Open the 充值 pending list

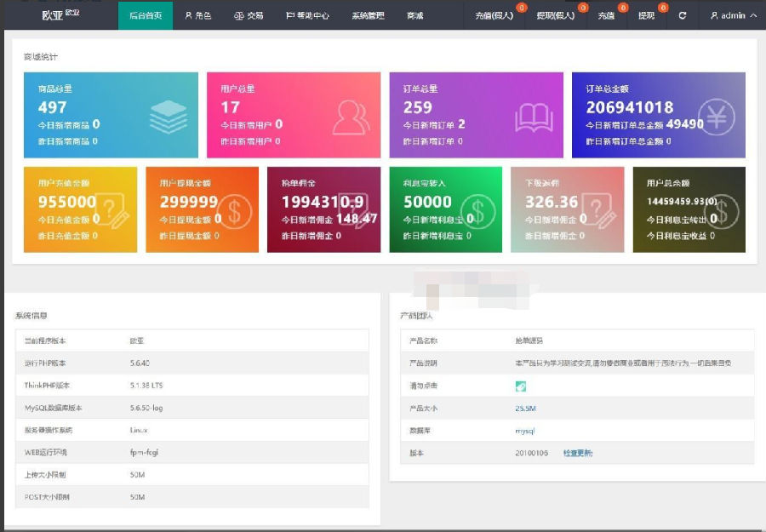coord(606,15)
